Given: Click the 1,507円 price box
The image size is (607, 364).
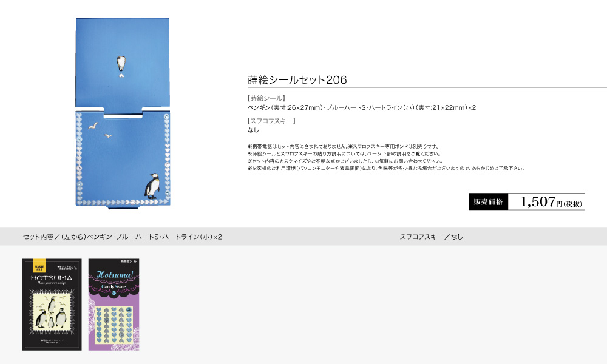Looking at the screenshot, I should 546,201.
